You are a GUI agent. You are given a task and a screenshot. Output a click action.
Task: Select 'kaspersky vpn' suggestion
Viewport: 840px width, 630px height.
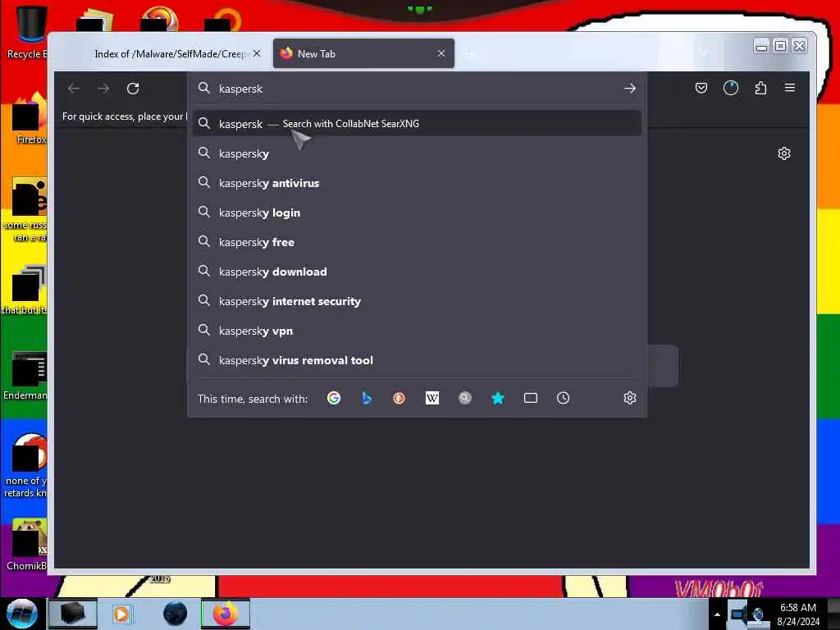417,331
